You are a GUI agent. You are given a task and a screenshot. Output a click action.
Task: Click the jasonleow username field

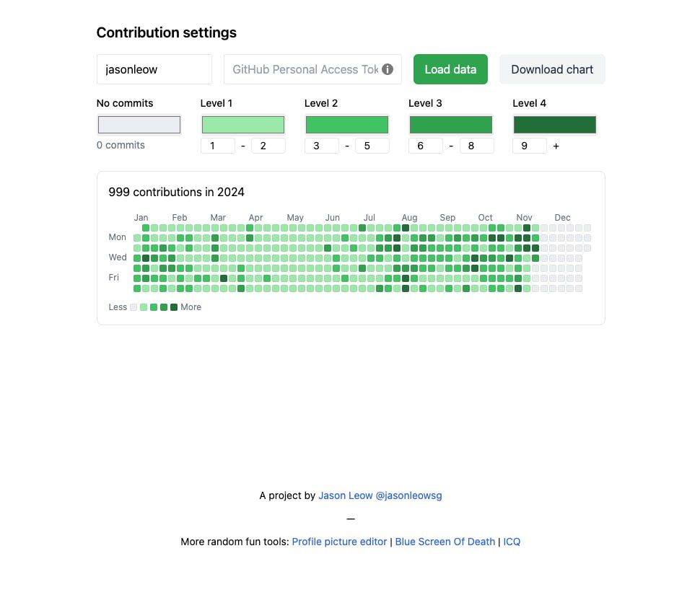coord(154,69)
